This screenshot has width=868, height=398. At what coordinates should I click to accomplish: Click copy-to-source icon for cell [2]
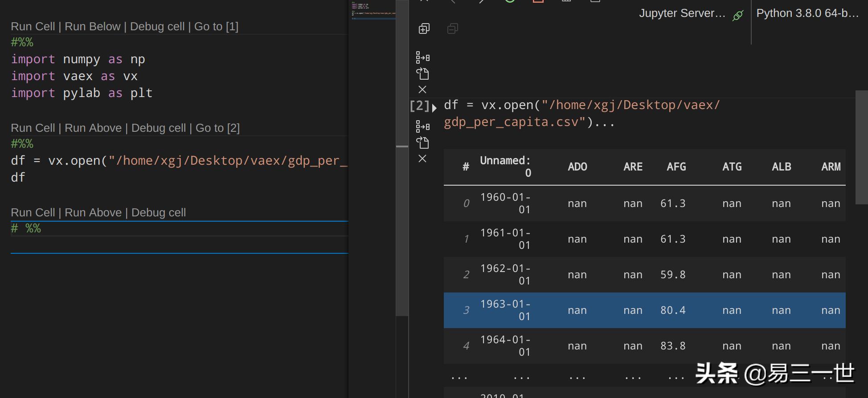[422, 142]
